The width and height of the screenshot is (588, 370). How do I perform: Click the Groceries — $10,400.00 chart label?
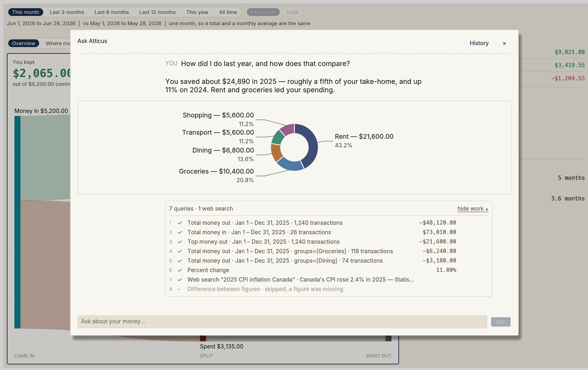[x=216, y=171]
